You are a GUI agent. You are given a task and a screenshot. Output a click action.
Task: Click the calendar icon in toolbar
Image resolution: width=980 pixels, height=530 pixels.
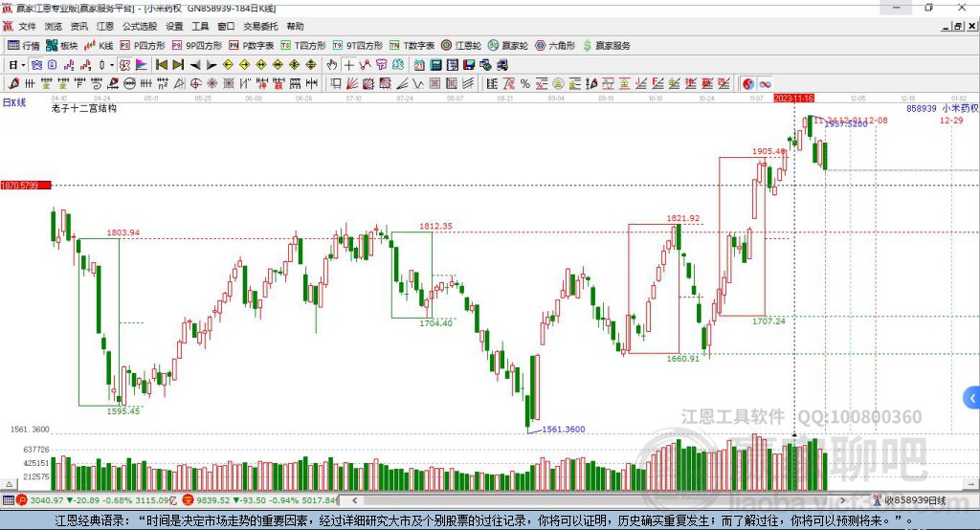tap(419, 65)
